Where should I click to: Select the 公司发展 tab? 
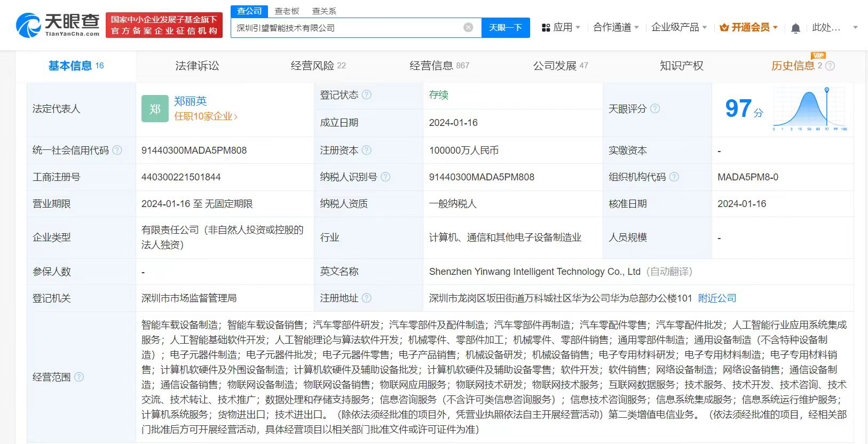[561, 66]
